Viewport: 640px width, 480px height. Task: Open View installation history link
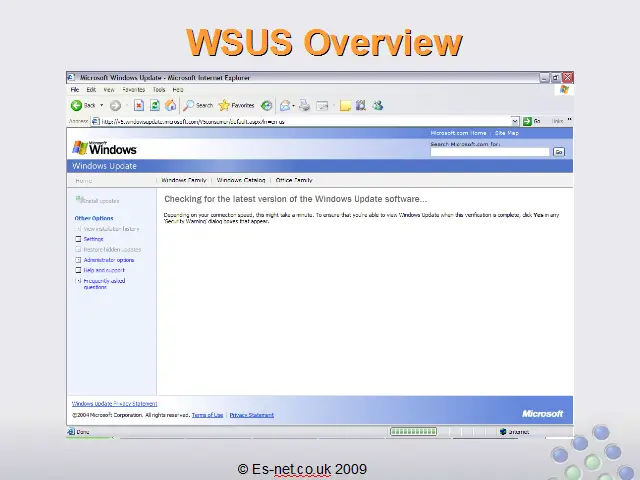tap(111, 229)
